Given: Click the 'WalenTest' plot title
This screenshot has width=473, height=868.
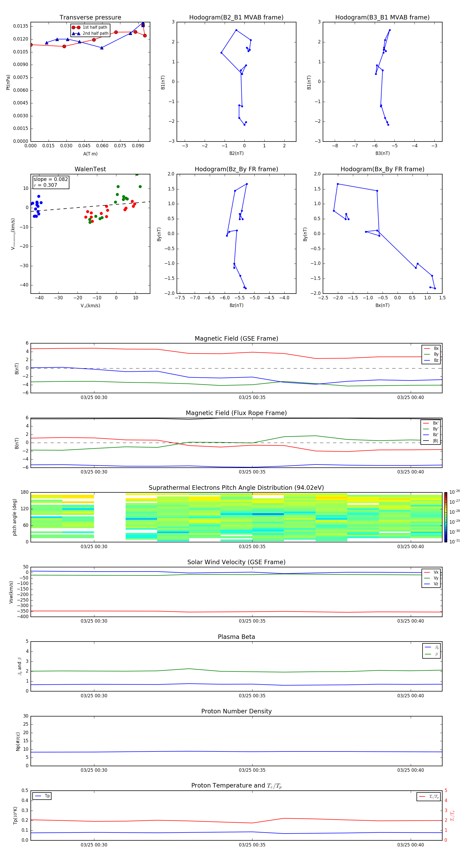Looking at the screenshot, I should click(90, 169).
